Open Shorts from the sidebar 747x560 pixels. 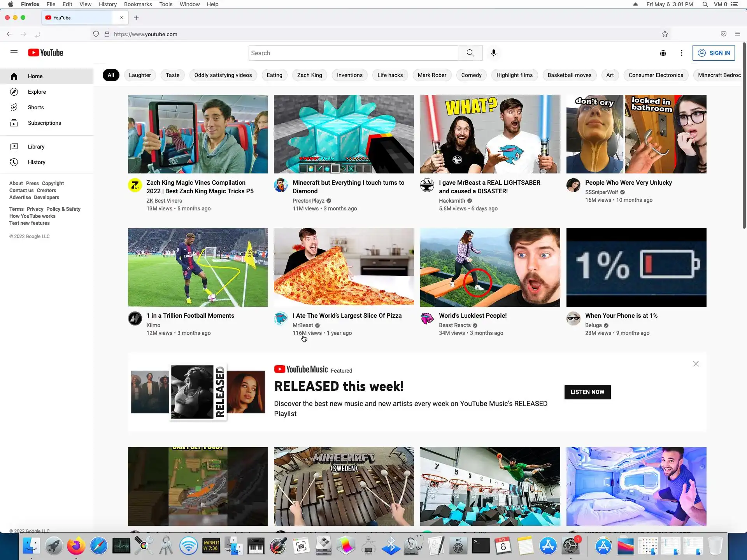point(35,107)
